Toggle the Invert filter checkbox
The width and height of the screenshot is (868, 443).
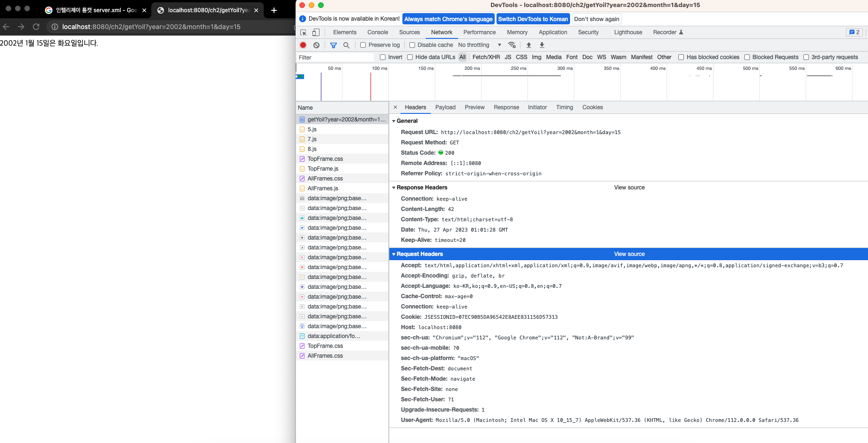pos(383,57)
